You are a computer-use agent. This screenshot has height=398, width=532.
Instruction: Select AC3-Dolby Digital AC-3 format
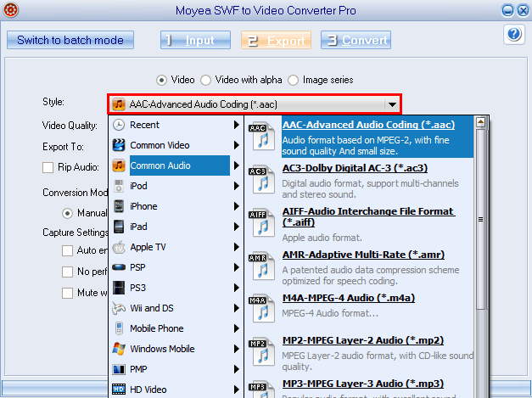pos(355,168)
